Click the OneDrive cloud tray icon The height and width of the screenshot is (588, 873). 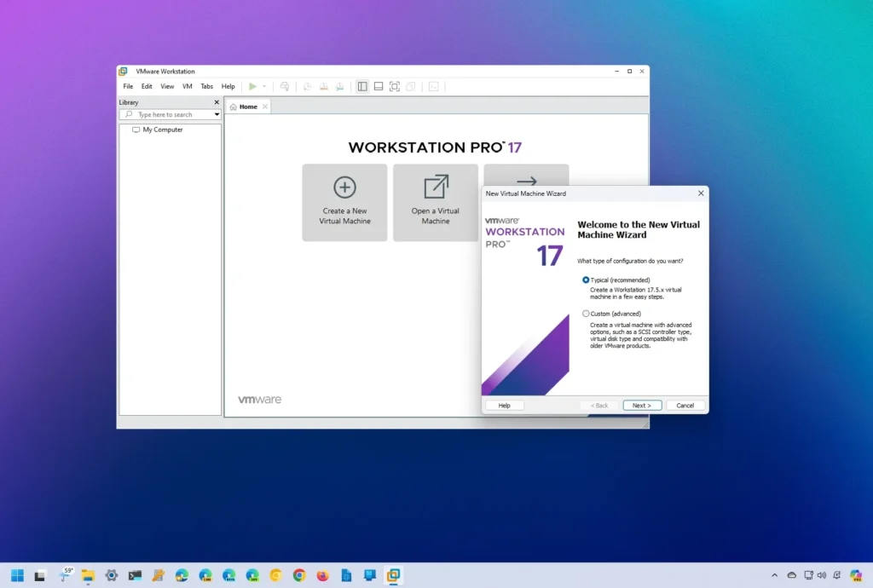[792, 575]
